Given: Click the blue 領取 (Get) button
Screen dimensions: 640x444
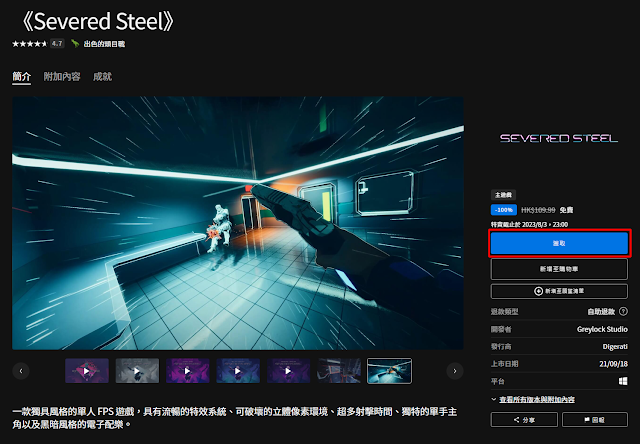Looking at the screenshot, I should [559, 243].
